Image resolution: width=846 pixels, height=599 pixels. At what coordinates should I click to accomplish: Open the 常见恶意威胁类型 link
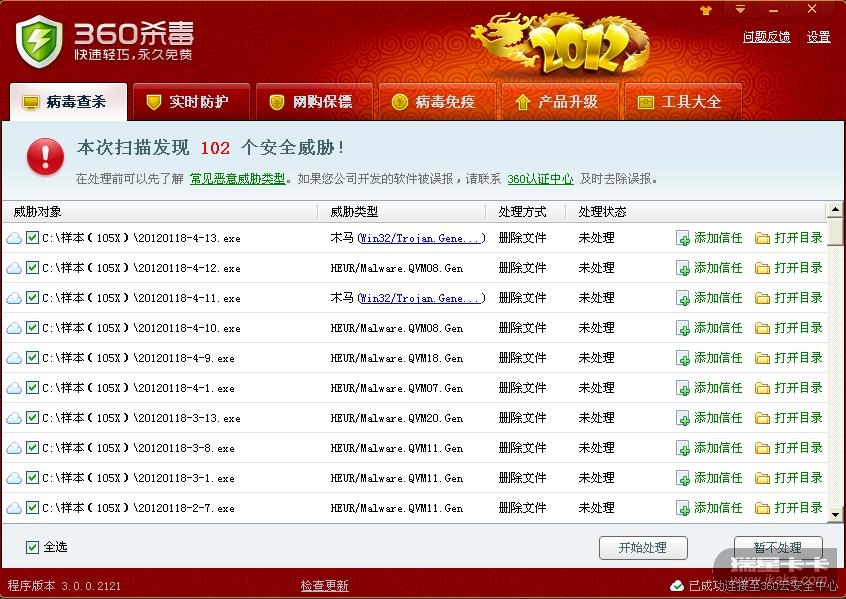(237, 179)
